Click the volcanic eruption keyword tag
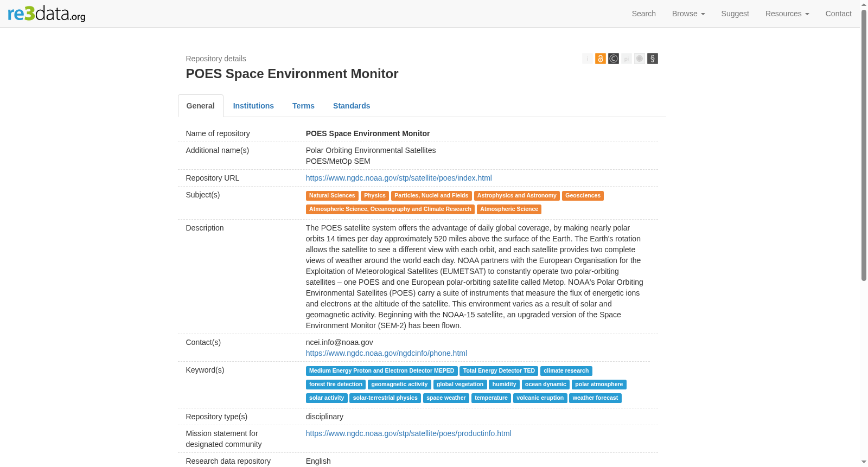Screen dimensions: 868x467 point(540,398)
